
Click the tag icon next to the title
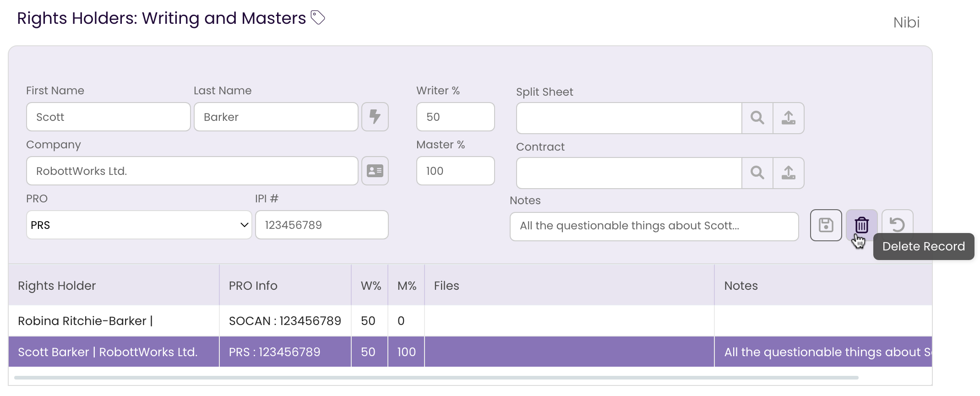click(318, 18)
